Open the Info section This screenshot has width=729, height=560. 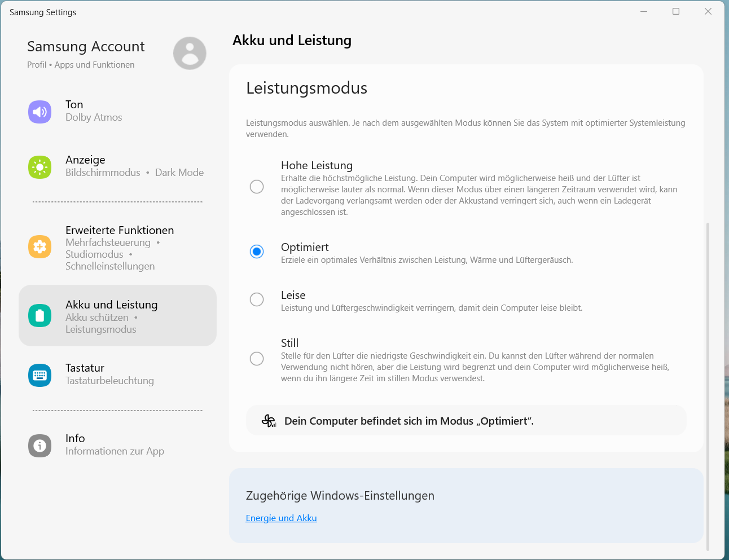[x=117, y=445]
